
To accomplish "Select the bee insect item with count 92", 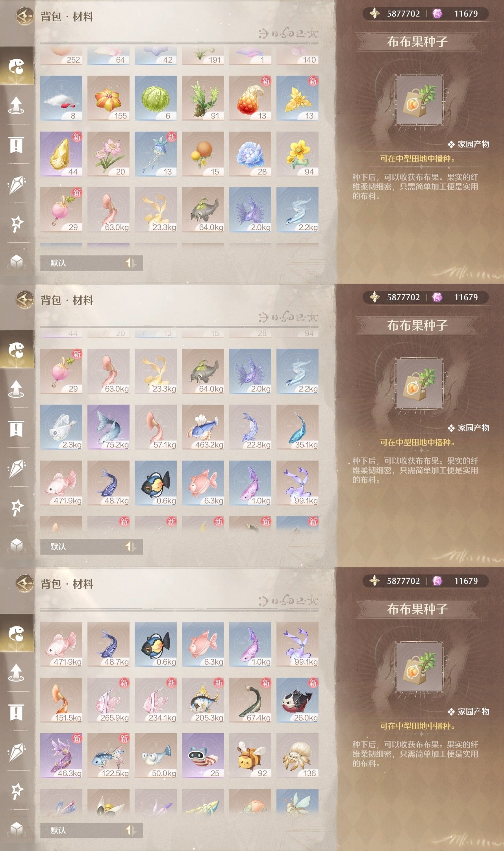I will pyautogui.click(x=250, y=756).
